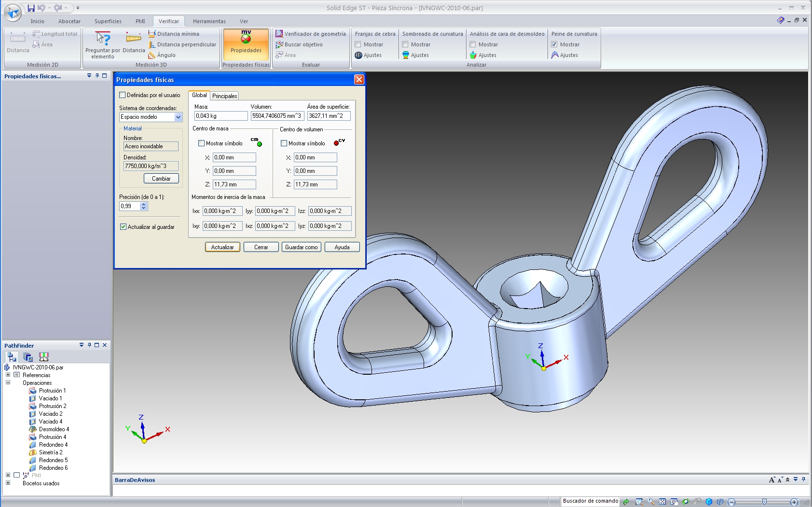Open Ajustes for Franjas de cebra
Image resolution: width=812 pixels, height=507 pixels.
(x=368, y=55)
